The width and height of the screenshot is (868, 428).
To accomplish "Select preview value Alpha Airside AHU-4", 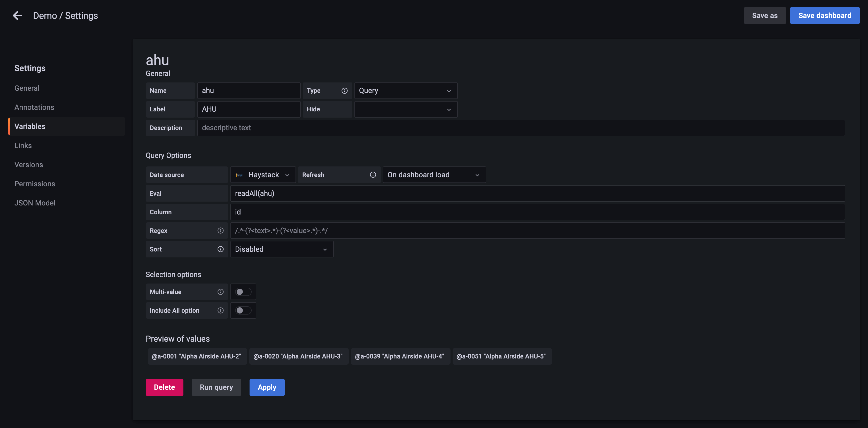I will tap(400, 356).
